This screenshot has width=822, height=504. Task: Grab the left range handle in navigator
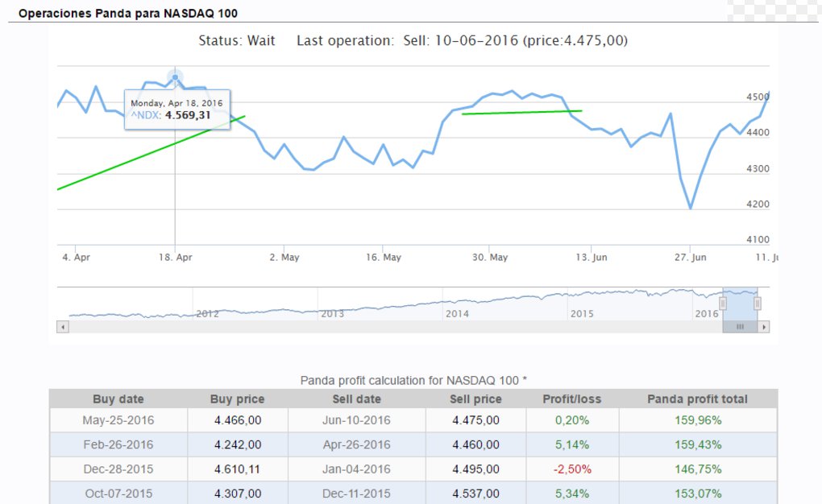[x=723, y=304]
